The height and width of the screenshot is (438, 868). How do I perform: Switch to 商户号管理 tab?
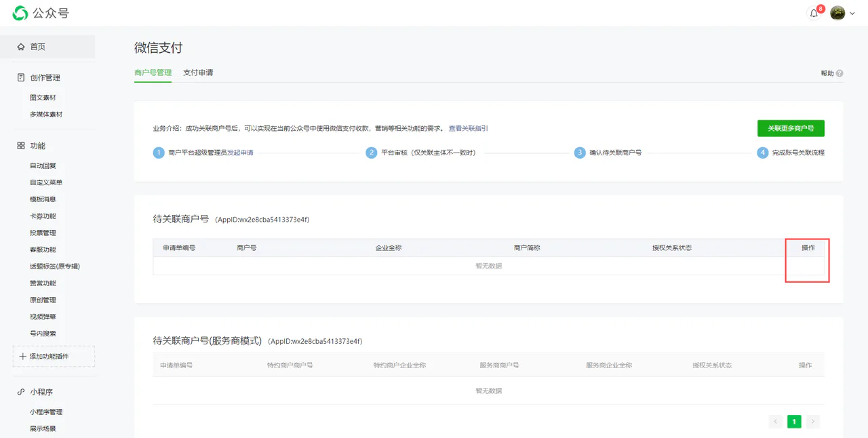coord(153,73)
